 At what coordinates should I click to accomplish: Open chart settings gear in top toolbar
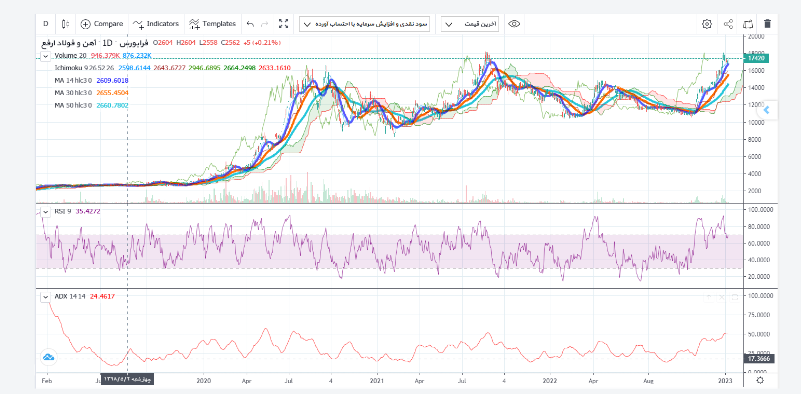point(707,24)
